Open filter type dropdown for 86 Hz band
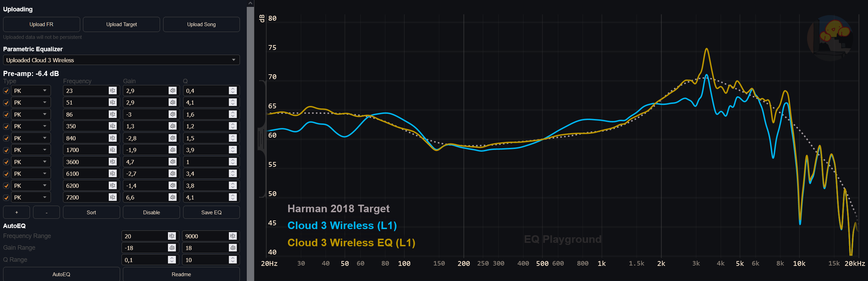 (x=31, y=114)
